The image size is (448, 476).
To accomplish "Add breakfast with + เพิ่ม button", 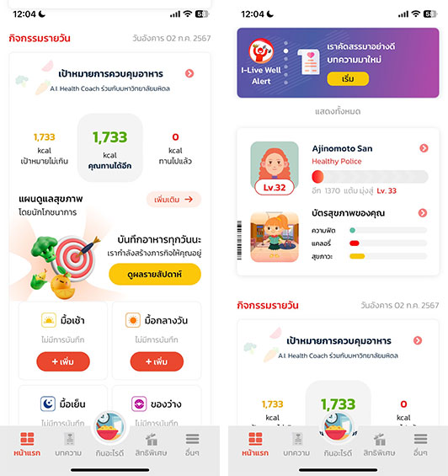I will click(x=63, y=361).
